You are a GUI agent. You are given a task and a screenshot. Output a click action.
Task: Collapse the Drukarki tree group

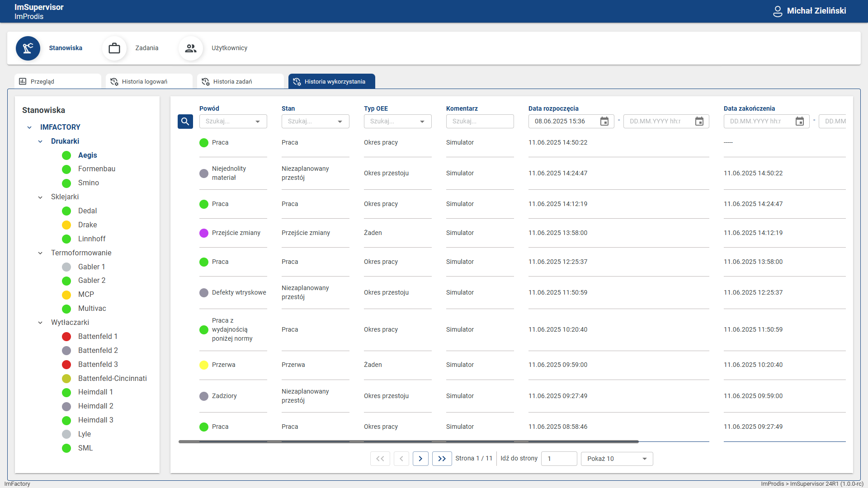pyautogui.click(x=40, y=141)
